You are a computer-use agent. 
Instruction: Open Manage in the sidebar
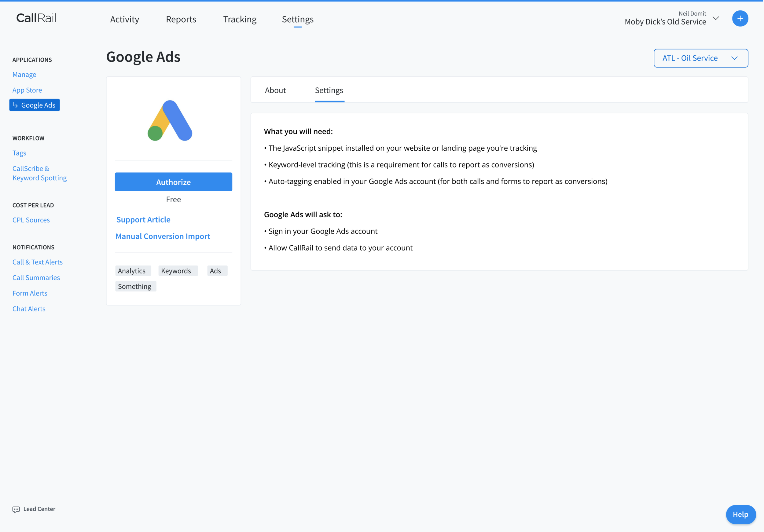[x=24, y=75]
